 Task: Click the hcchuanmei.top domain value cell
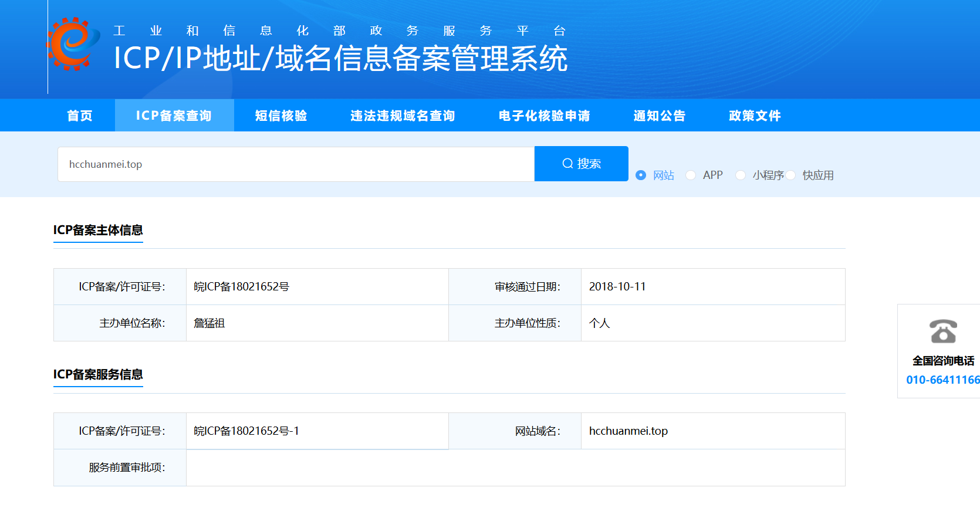click(x=713, y=431)
